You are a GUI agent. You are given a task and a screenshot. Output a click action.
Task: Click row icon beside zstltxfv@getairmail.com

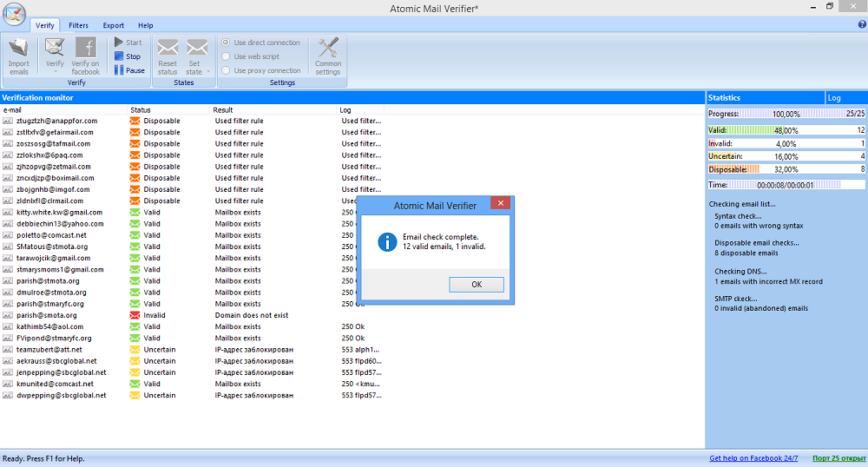pos(8,132)
